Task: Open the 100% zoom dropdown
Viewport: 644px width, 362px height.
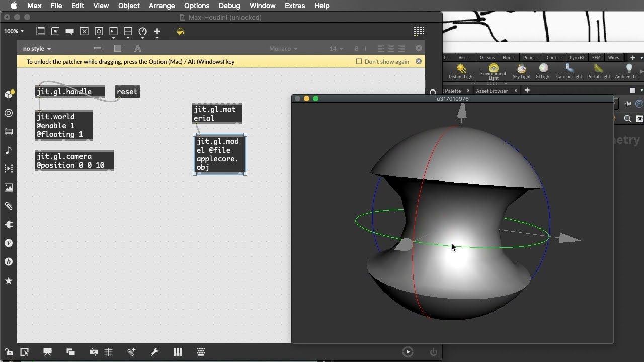Action: coord(14,31)
